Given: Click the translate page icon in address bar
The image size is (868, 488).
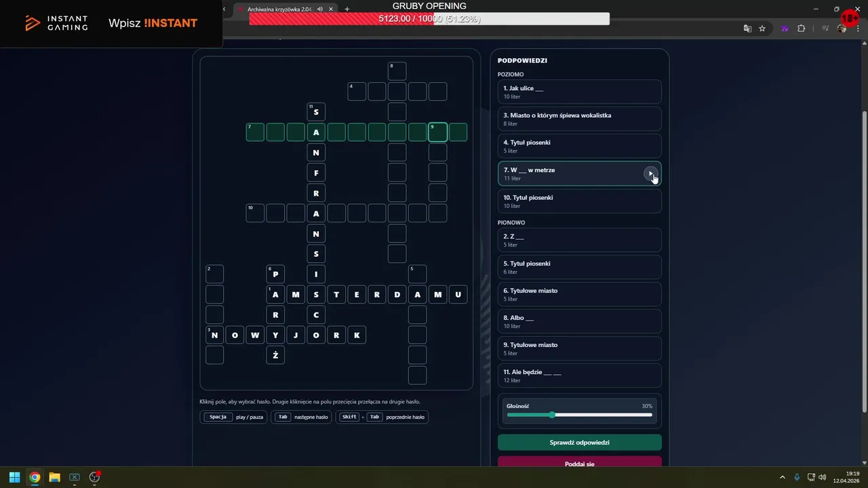Looking at the screenshot, I should click(747, 28).
